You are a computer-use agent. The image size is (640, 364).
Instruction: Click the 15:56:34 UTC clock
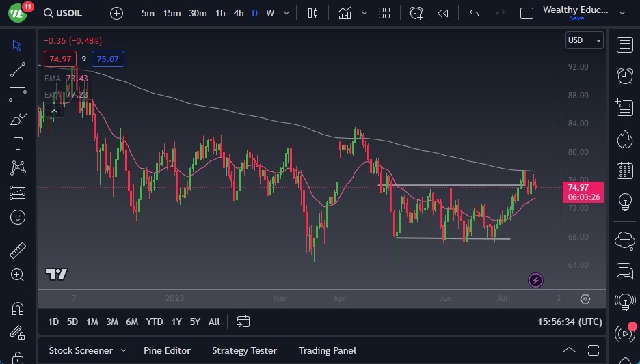(x=570, y=322)
